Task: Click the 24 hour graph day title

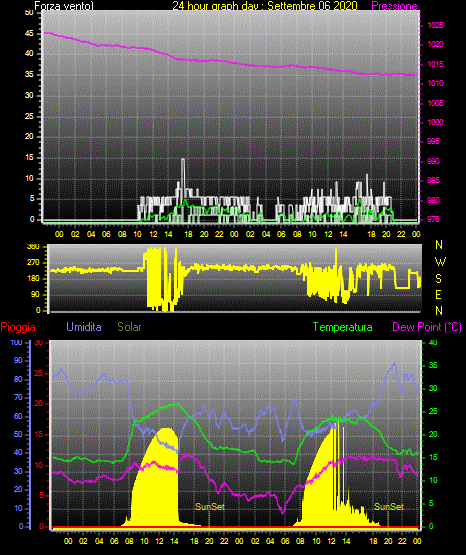Action: [265, 6]
